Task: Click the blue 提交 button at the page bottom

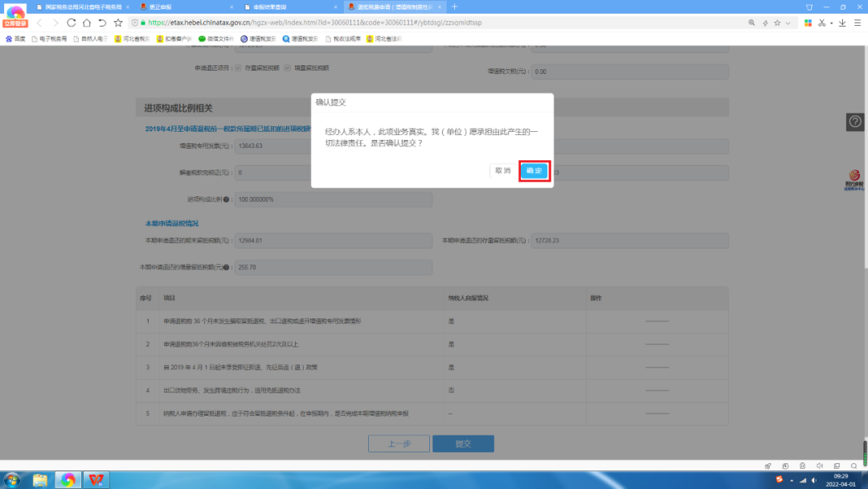Action: (463, 444)
